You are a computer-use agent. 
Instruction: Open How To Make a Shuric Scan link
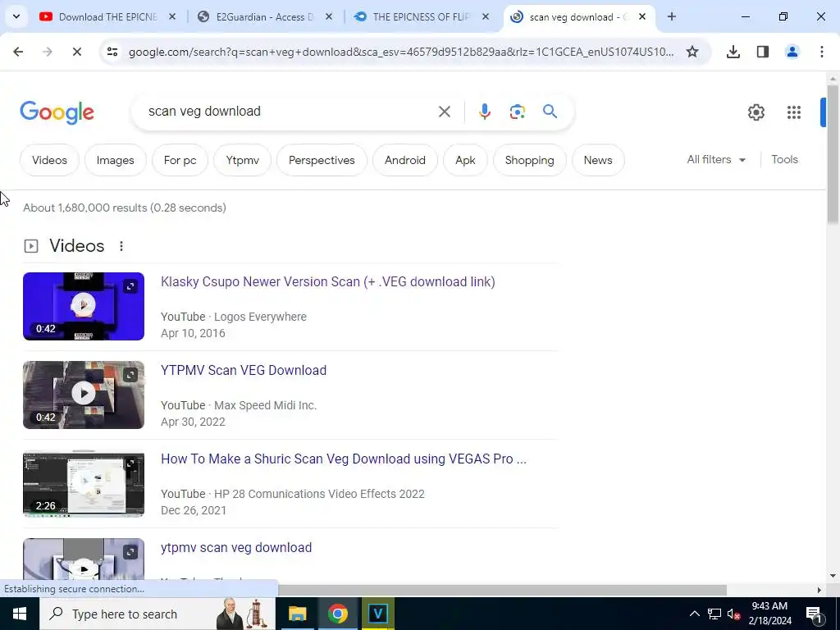pyautogui.click(x=344, y=459)
